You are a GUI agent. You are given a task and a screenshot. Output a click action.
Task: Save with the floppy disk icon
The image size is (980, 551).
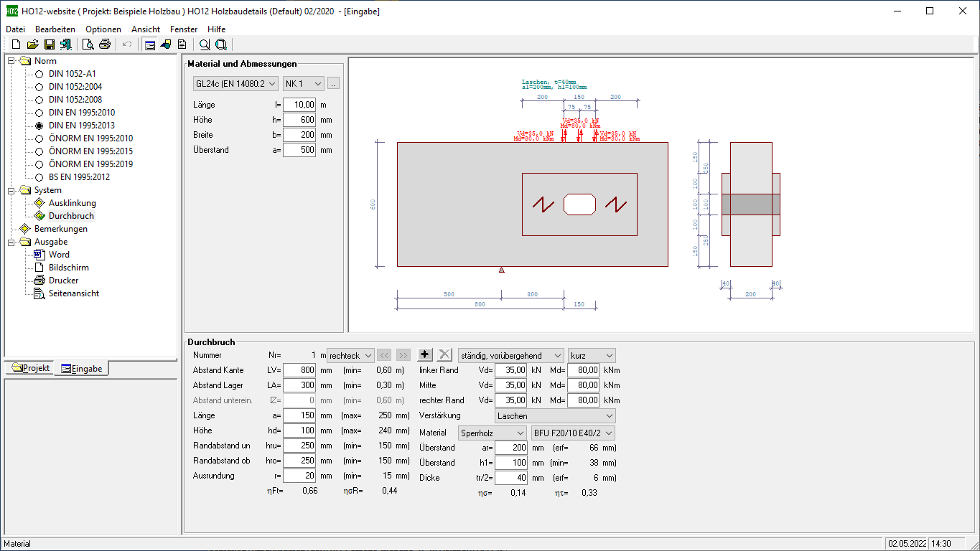coord(50,44)
